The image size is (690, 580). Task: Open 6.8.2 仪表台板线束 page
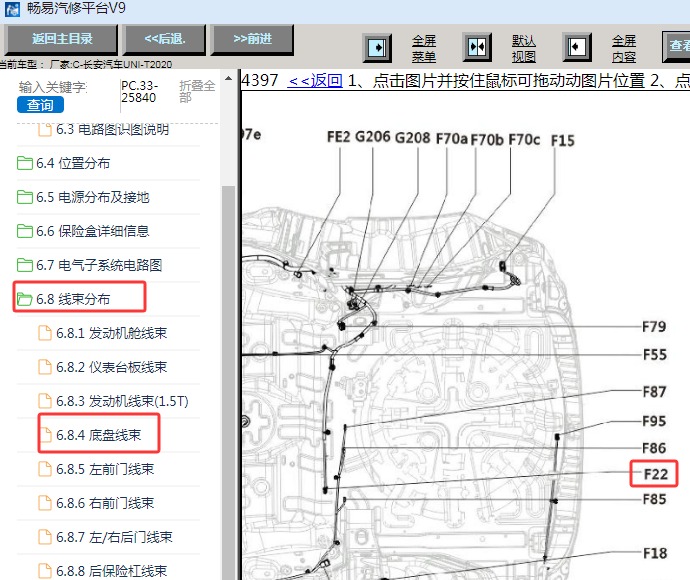111,367
